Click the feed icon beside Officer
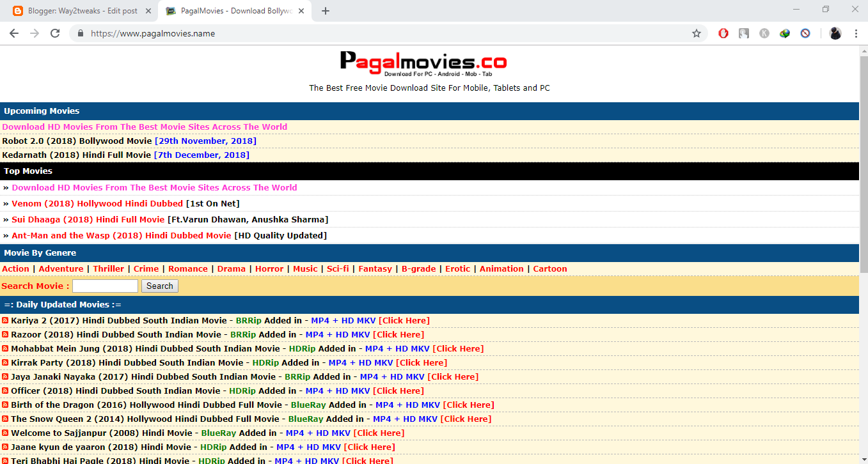Viewport: 868px width, 464px height. click(5, 391)
